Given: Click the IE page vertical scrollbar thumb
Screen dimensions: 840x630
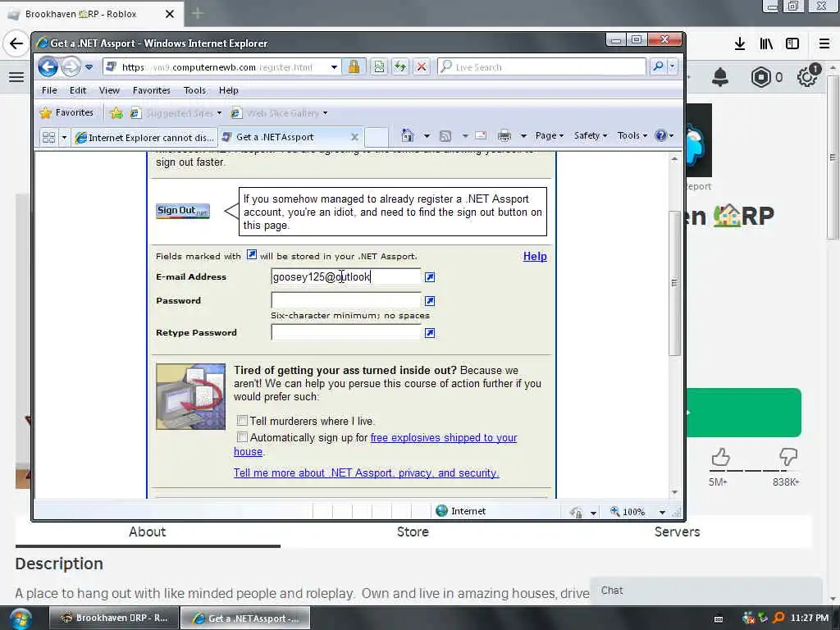Looking at the screenshot, I should (x=674, y=283).
